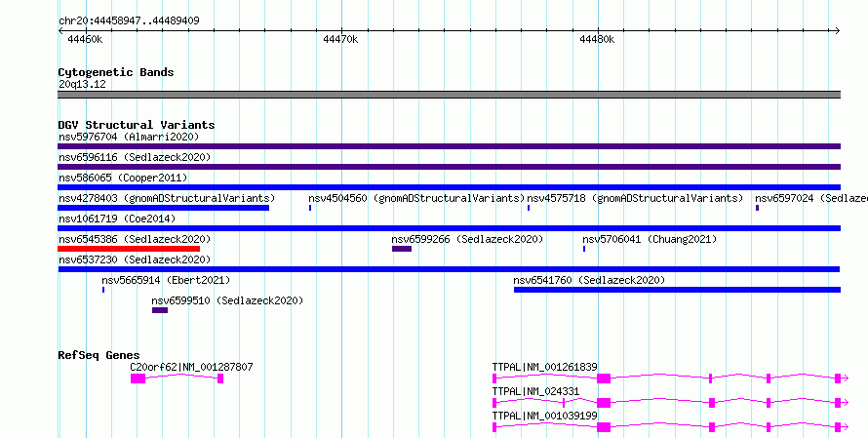Click the large first exon of C20orf62
This screenshot has width=868, height=438.
coord(138,378)
